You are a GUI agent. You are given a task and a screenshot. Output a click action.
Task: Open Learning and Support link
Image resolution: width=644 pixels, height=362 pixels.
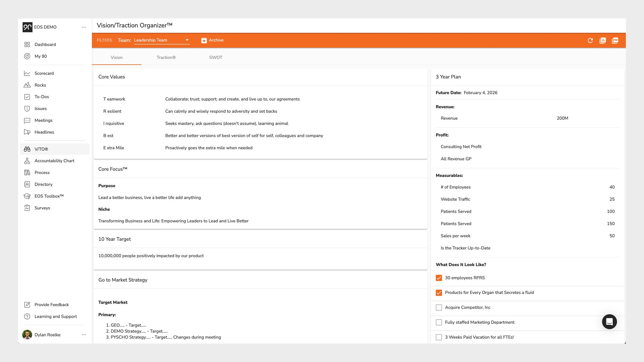point(56,316)
